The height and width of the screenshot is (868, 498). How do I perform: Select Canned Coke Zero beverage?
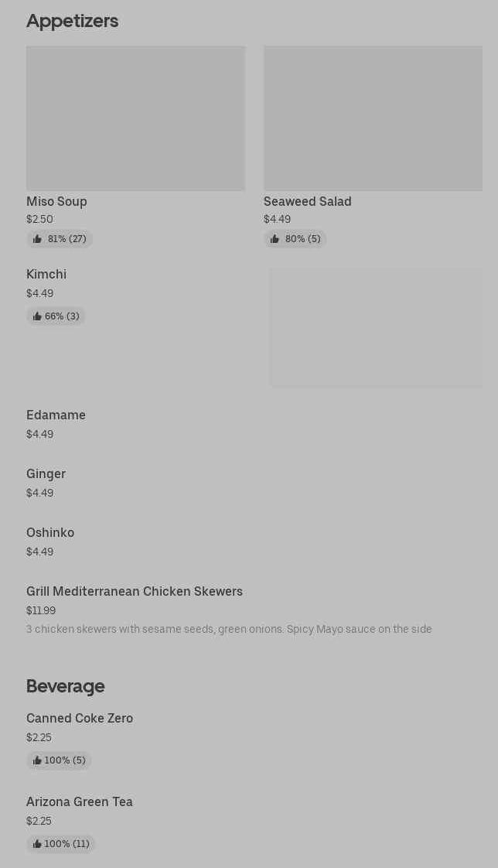[80, 718]
